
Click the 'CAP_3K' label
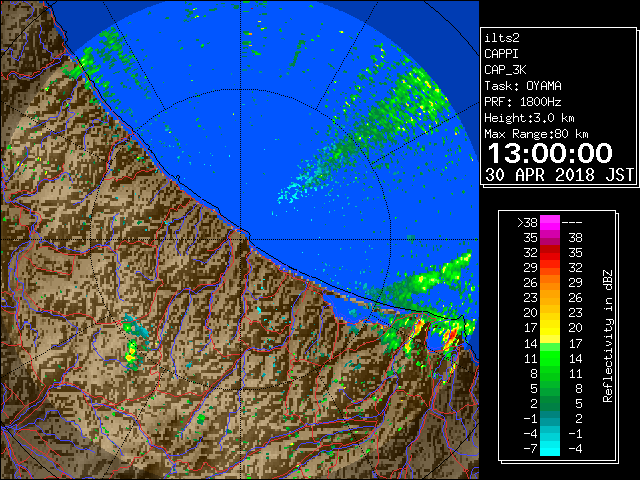[x=505, y=70]
